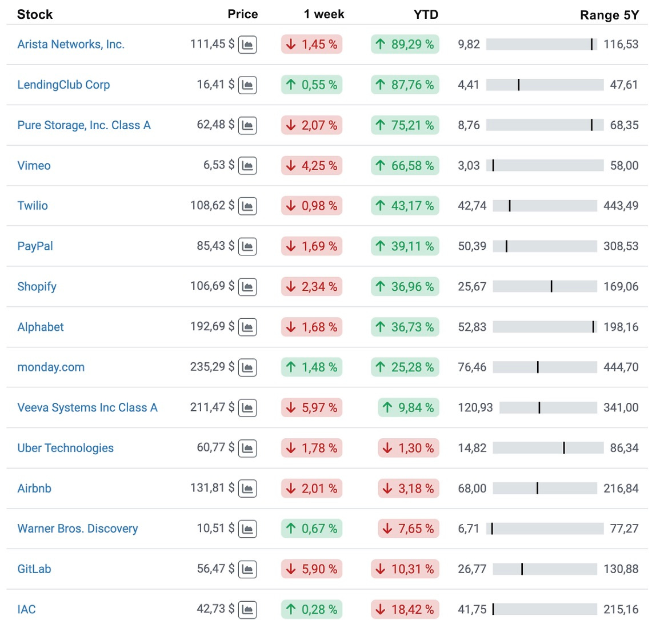
Task: Open chart icon in Twilio row
Action: pyautogui.click(x=247, y=206)
